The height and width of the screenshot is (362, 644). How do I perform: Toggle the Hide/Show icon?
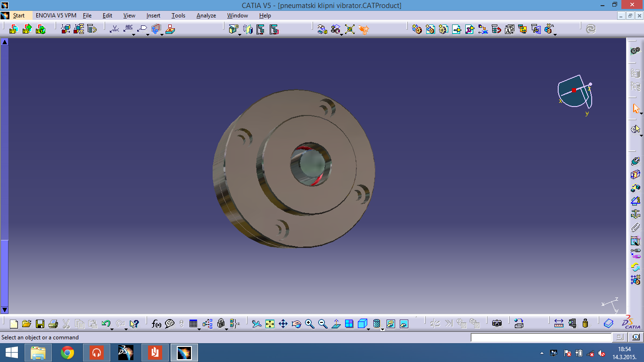pos(390,324)
